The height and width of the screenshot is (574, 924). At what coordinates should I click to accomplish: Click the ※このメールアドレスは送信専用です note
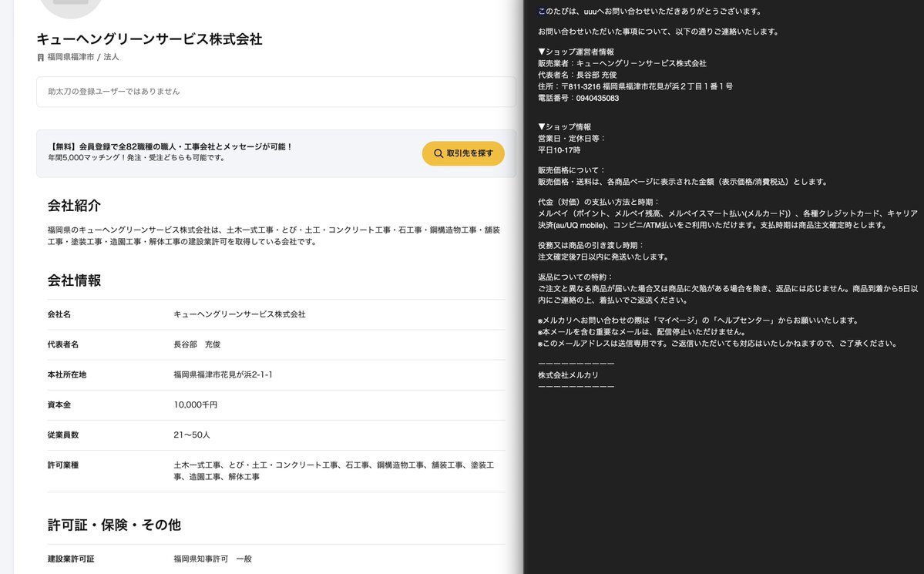pos(717,343)
